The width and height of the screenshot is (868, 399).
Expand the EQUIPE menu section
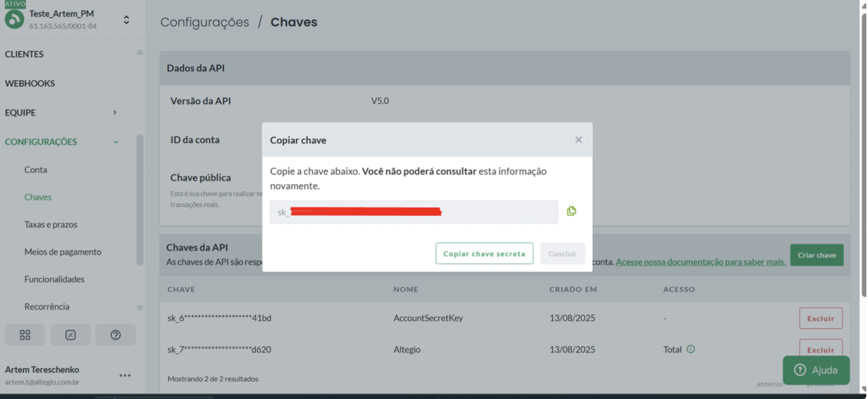click(x=115, y=112)
